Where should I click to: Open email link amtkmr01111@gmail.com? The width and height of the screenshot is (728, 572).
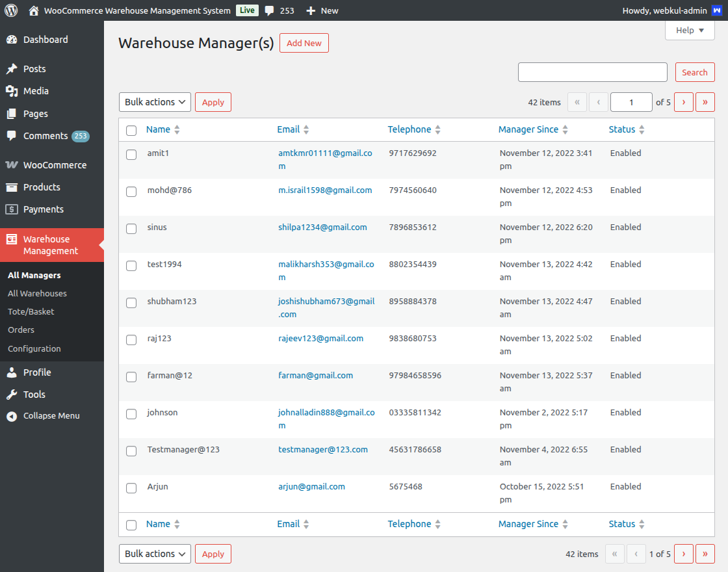tap(325, 160)
